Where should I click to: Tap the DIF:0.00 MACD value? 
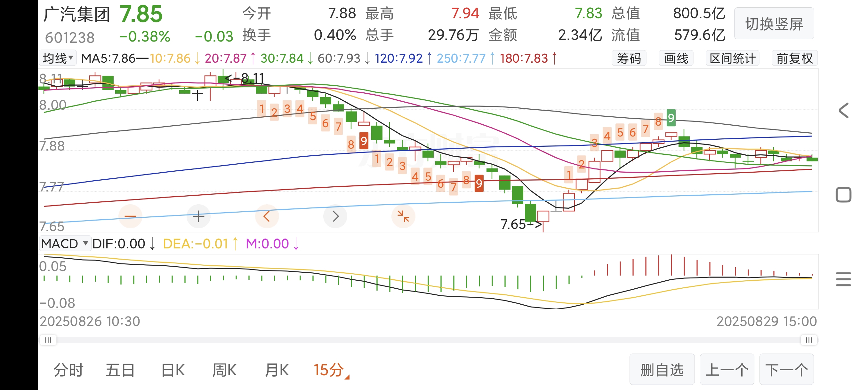pos(119,243)
